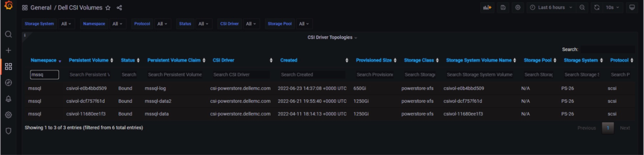Open the Namespace All dropdown
Screen dimensions: 644x155
click(x=117, y=24)
